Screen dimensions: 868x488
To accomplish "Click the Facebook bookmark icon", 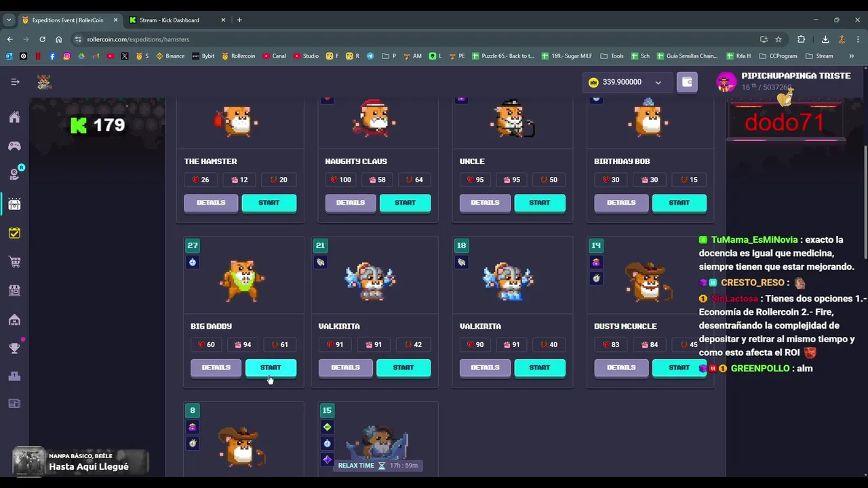I will pos(52,56).
